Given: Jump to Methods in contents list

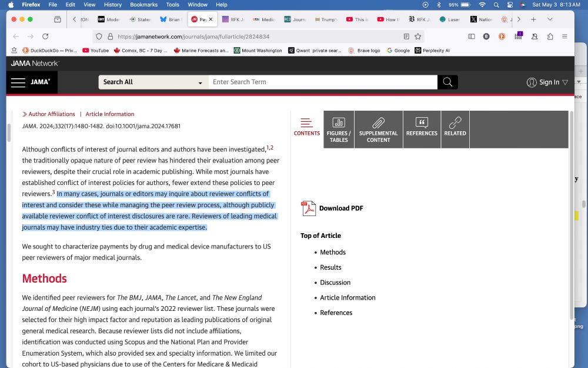Looking at the screenshot, I should (333, 253).
